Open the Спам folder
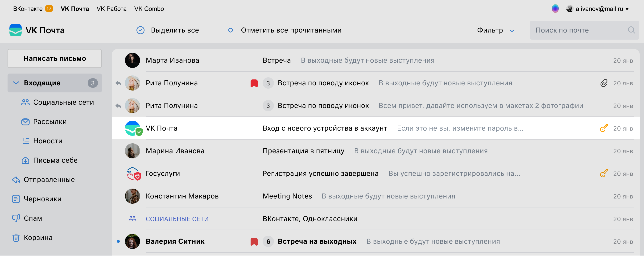The width and height of the screenshot is (644, 256). click(33, 218)
